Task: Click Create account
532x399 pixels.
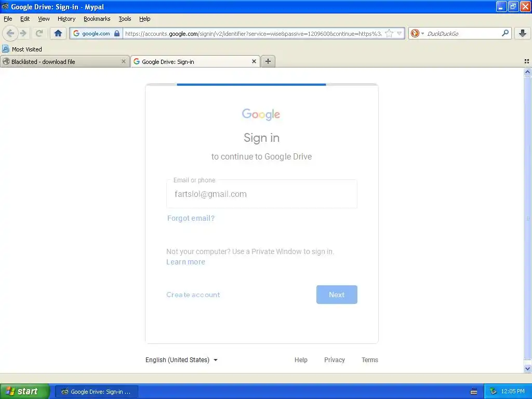Action: (x=193, y=295)
